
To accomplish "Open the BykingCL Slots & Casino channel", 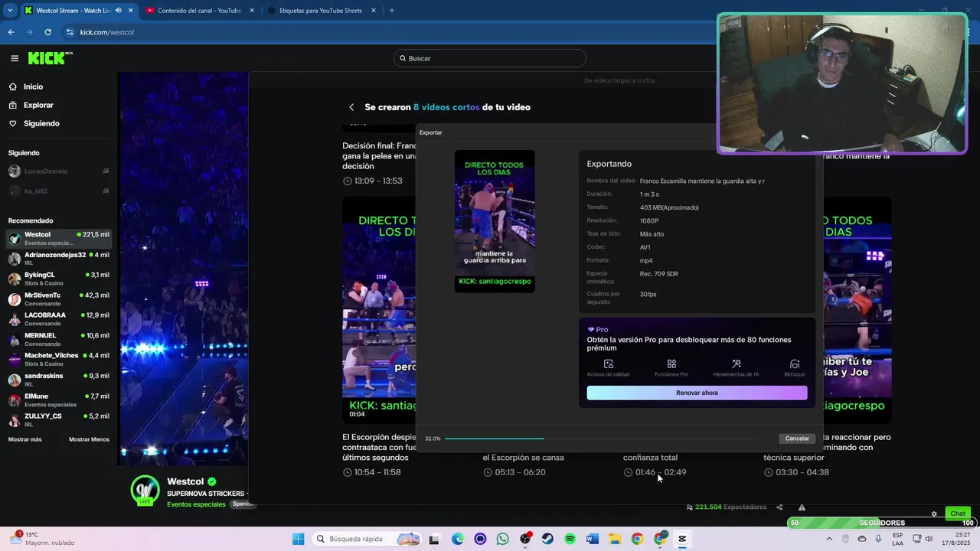I will click(x=58, y=279).
